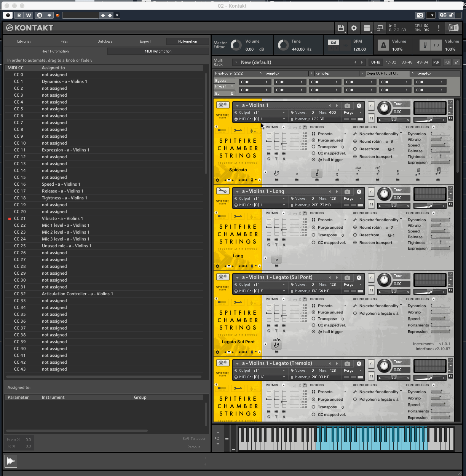The width and height of the screenshot is (466, 476).
Task: Click the host plugin power button
Action: [8, 15]
